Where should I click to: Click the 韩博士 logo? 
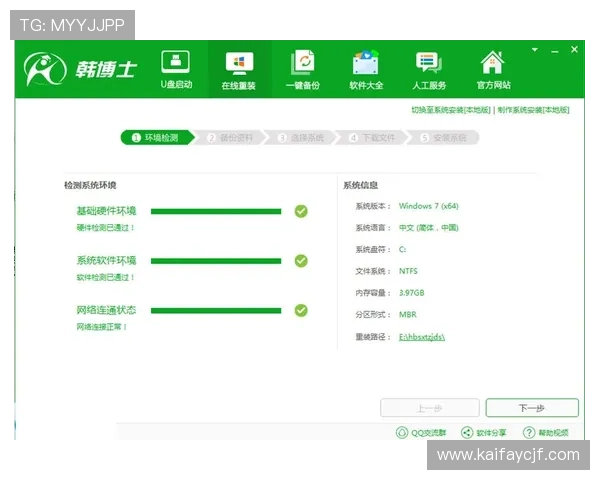click(80, 69)
